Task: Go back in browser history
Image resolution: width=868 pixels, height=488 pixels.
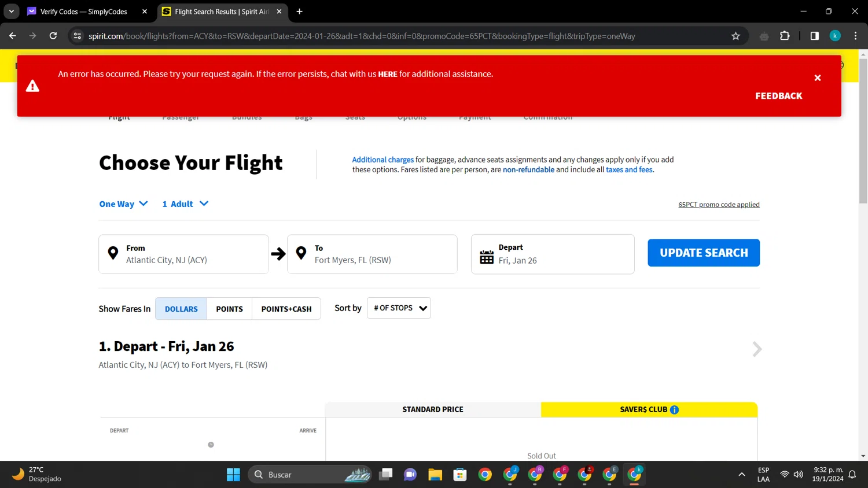Action: click(13, 36)
